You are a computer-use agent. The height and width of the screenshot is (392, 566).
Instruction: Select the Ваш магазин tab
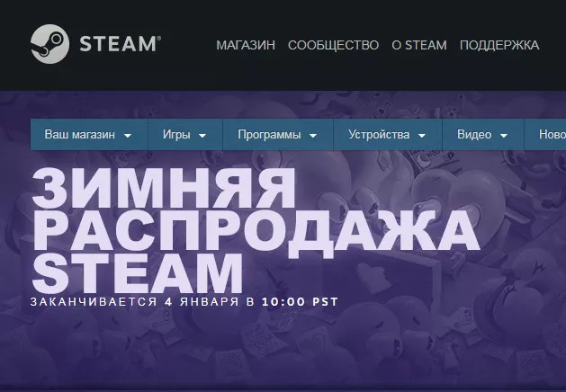[x=89, y=135]
